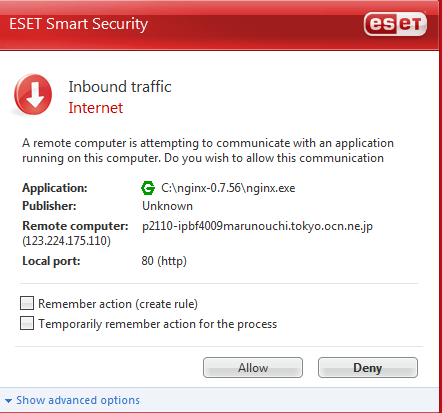Click the Inbound traffic heading
Screen dimensions: 442x413
(x=120, y=87)
